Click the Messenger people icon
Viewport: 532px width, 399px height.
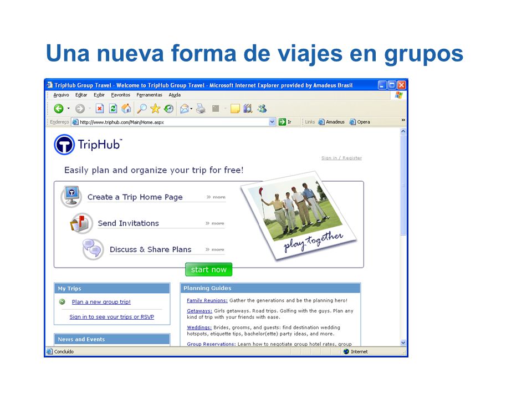tap(262, 109)
